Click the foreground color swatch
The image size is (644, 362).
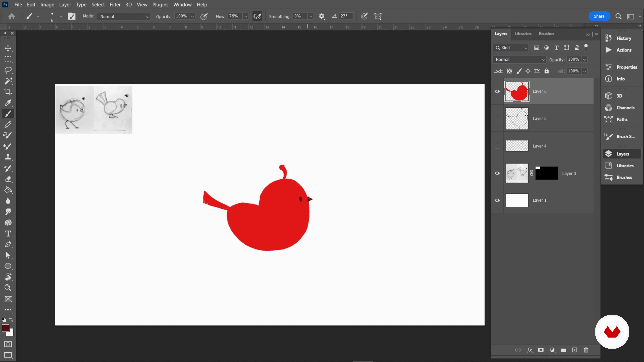click(5, 328)
